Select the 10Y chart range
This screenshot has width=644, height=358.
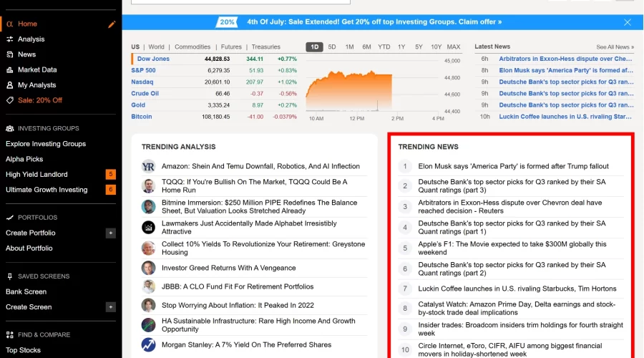click(436, 47)
